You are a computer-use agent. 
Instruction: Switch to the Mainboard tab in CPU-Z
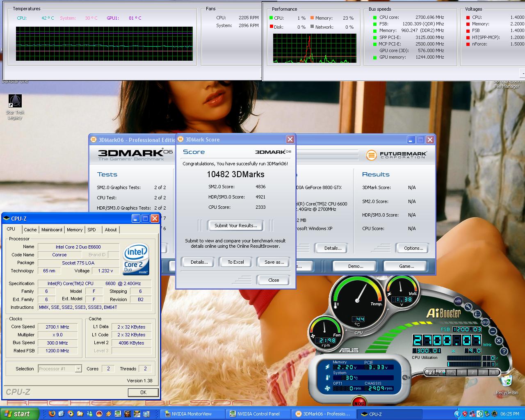52,230
